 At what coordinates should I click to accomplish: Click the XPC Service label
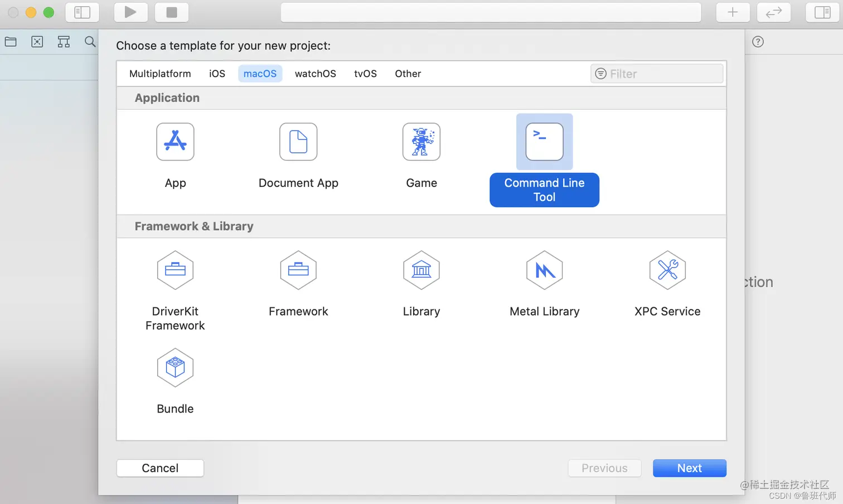667,311
